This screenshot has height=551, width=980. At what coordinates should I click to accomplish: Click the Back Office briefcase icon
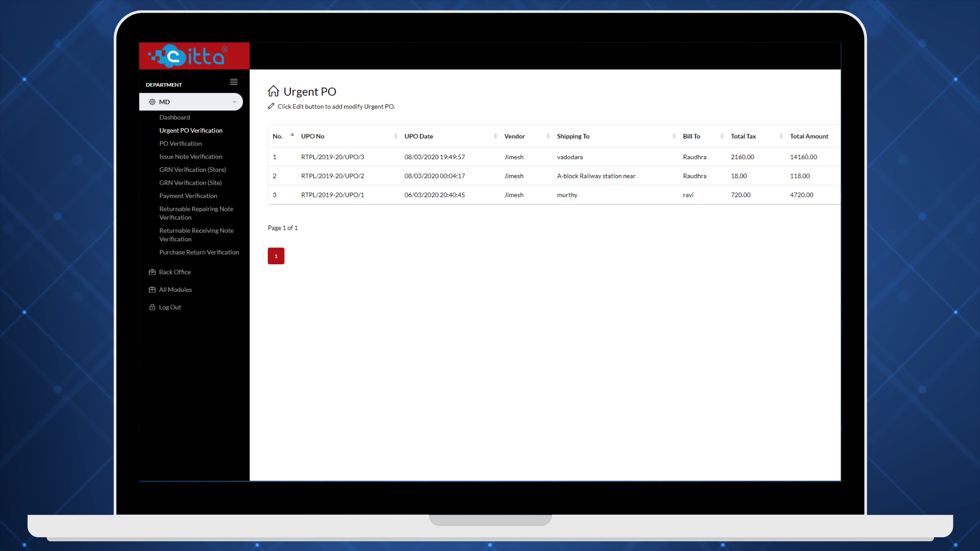pos(152,272)
